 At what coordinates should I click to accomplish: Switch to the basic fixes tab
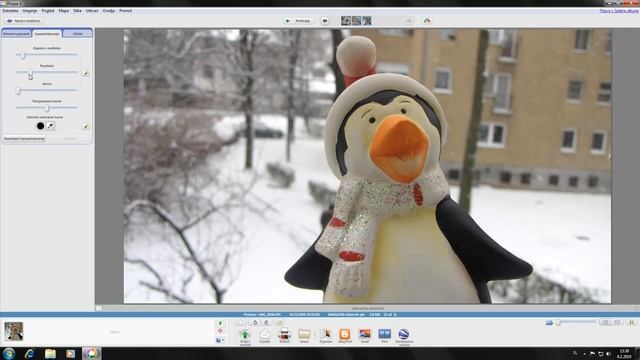(17, 33)
